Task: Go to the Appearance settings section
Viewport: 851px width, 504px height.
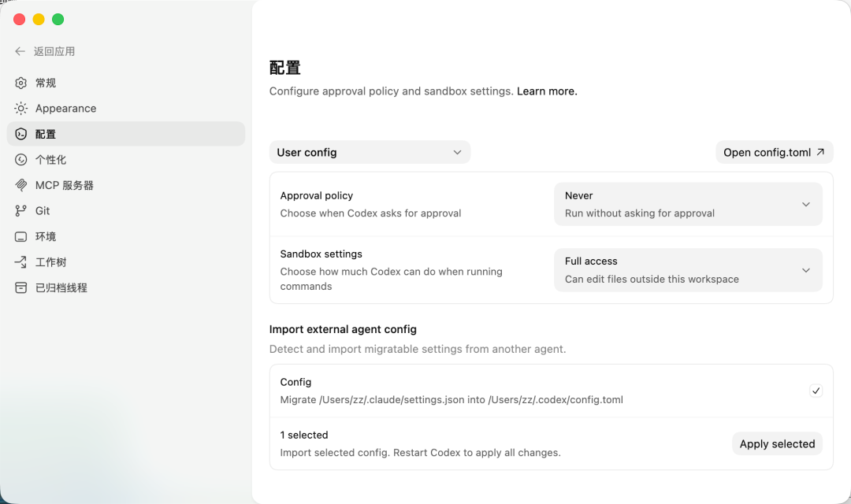Action: pos(65,109)
